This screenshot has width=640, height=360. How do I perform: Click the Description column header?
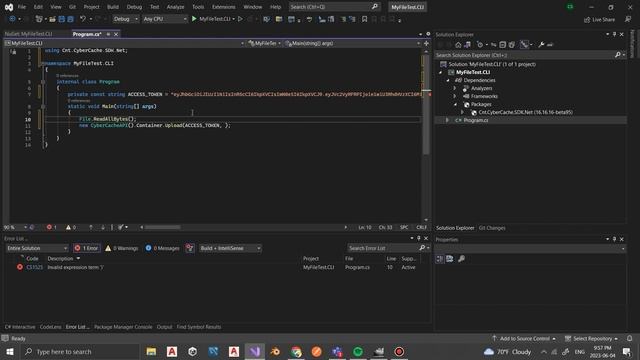click(x=60, y=258)
